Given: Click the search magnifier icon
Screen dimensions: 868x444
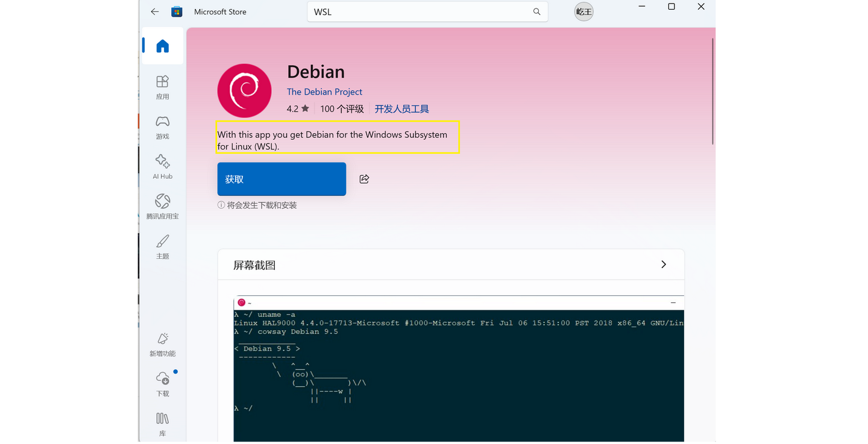Looking at the screenshot, I should (x=536, y=11).
